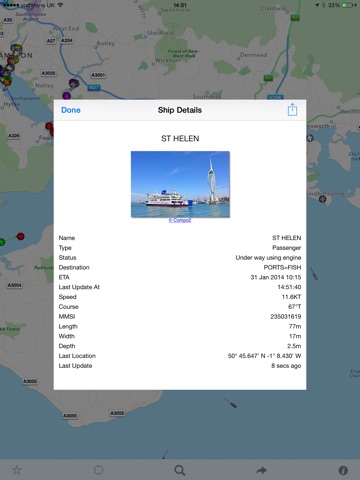This screenshot has height=480, width=360.
Task: Select the vessel icon south of the island
Action: 231,403
